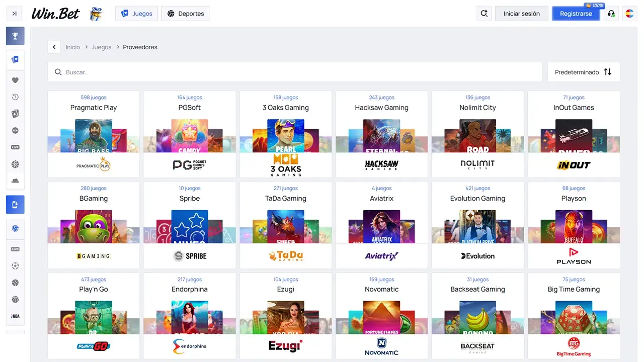644x362 pixels.
Task: Open the hat icon in sidebar
Action: click(x=15, y=181)
